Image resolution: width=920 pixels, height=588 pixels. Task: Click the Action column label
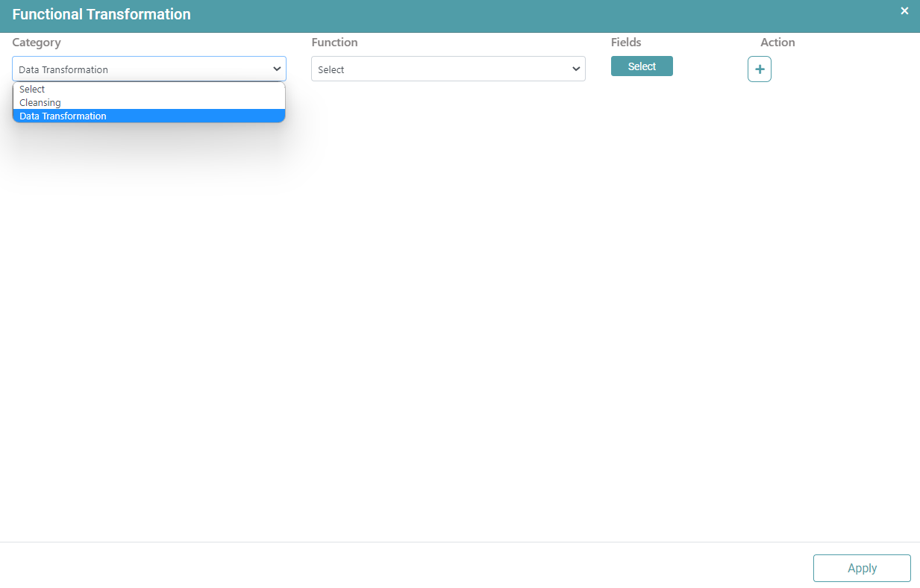tap(777, 43)
